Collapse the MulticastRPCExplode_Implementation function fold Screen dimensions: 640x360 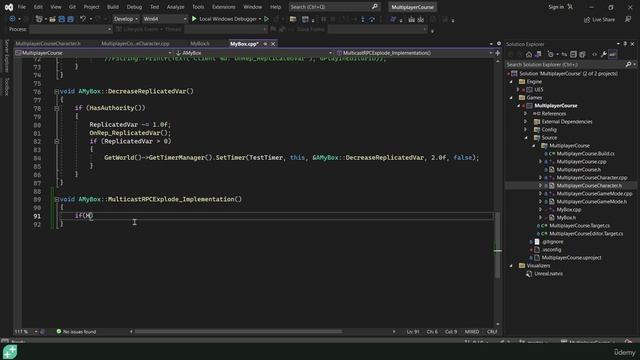[56, 200]
